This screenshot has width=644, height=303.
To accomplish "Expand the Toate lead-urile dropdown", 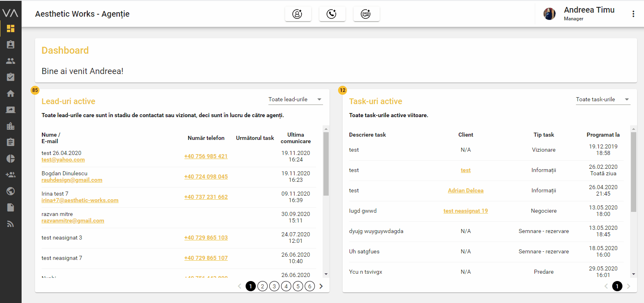I will click(x=295, y=100).
